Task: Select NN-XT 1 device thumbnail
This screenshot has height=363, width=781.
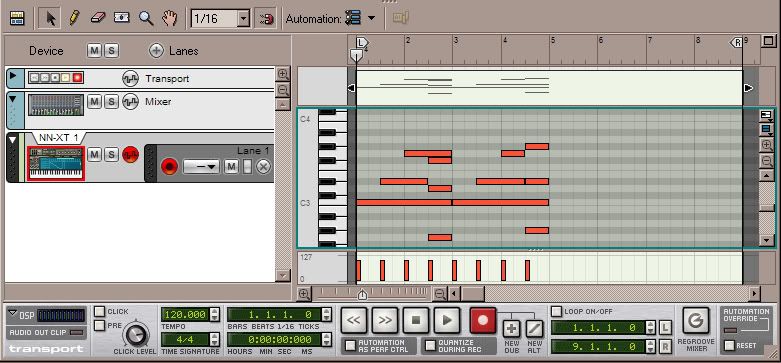Action: click(x=55, y=163)
